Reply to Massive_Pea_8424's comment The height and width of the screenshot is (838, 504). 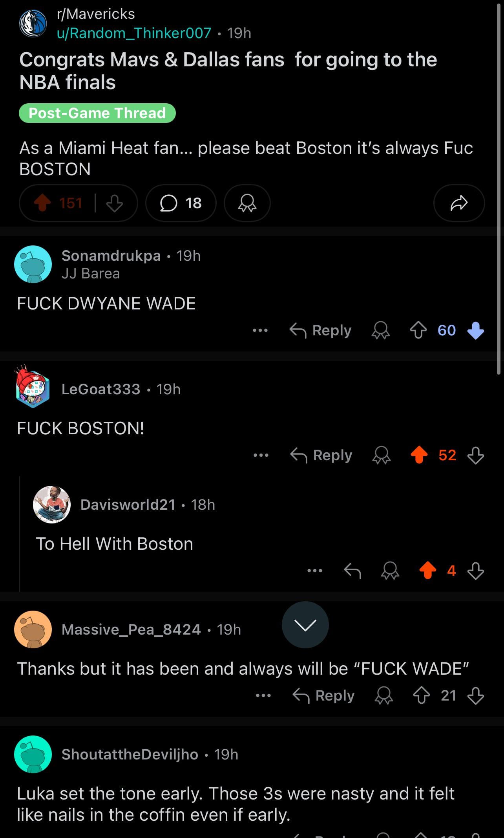point(324,695)
